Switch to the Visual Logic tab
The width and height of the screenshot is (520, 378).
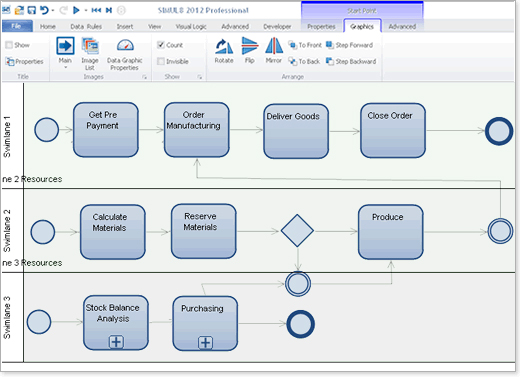click(x=191, y=26)
